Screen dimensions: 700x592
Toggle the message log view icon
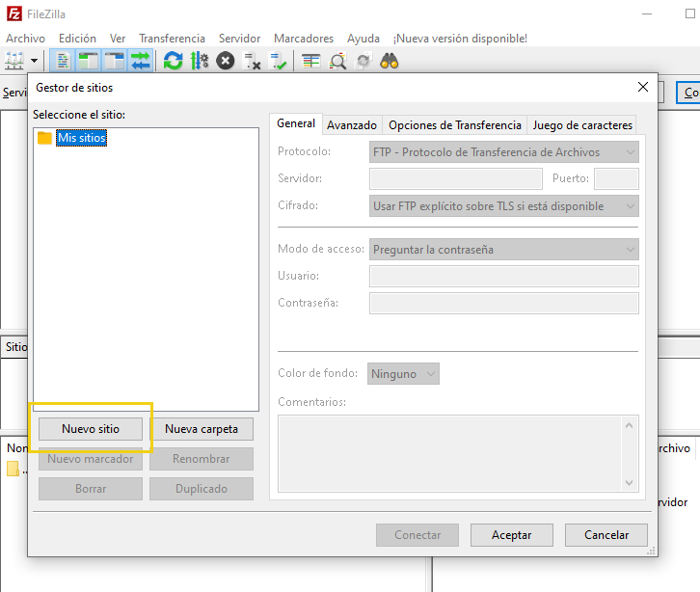[x=63, y=61]
